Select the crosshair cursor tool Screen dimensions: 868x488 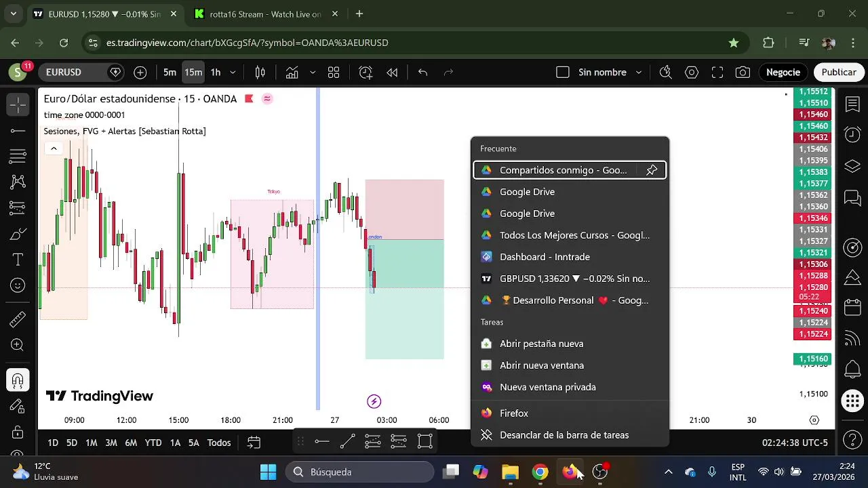[x=18, y=104]
